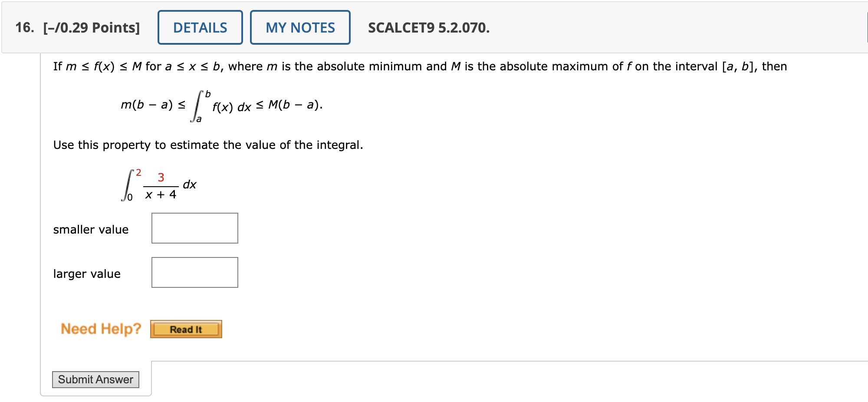The image size is (868, 402).
Task: Open the DETAILS panel
Action: click(x=200, y=27)
